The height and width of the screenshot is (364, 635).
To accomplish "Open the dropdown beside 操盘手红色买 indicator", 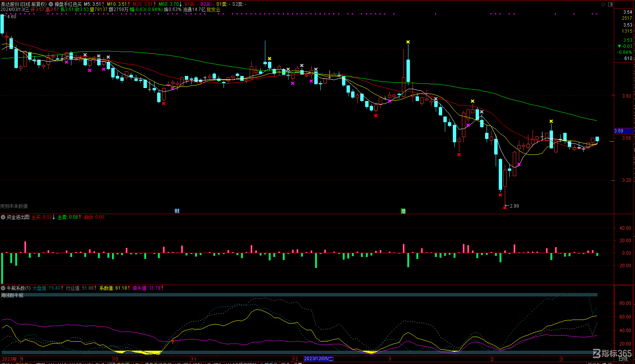I will point(51,4).
